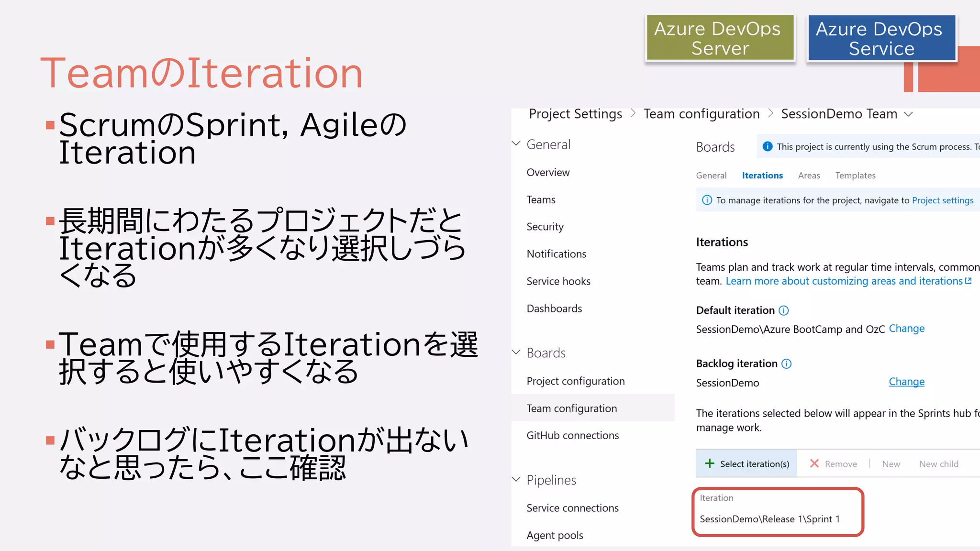Click Change next to Default iteration

pyautogui.click(x=906, y=329)
